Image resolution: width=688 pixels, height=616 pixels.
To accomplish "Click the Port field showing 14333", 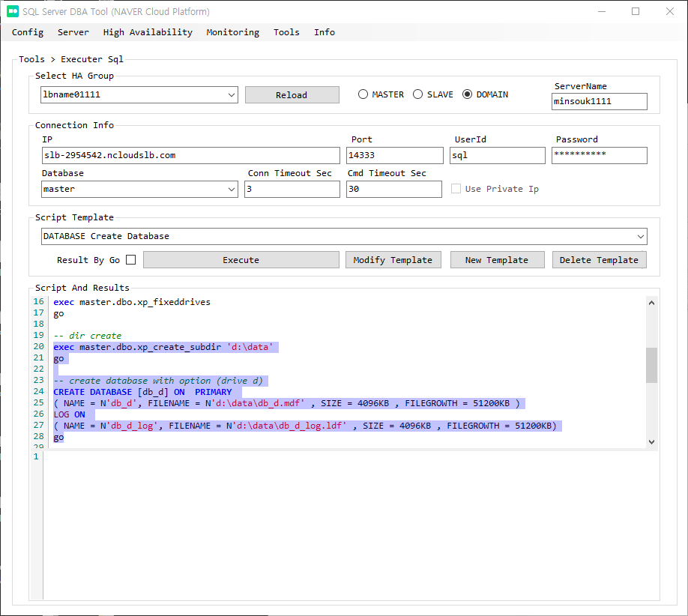I will click(x=394, y=155).
